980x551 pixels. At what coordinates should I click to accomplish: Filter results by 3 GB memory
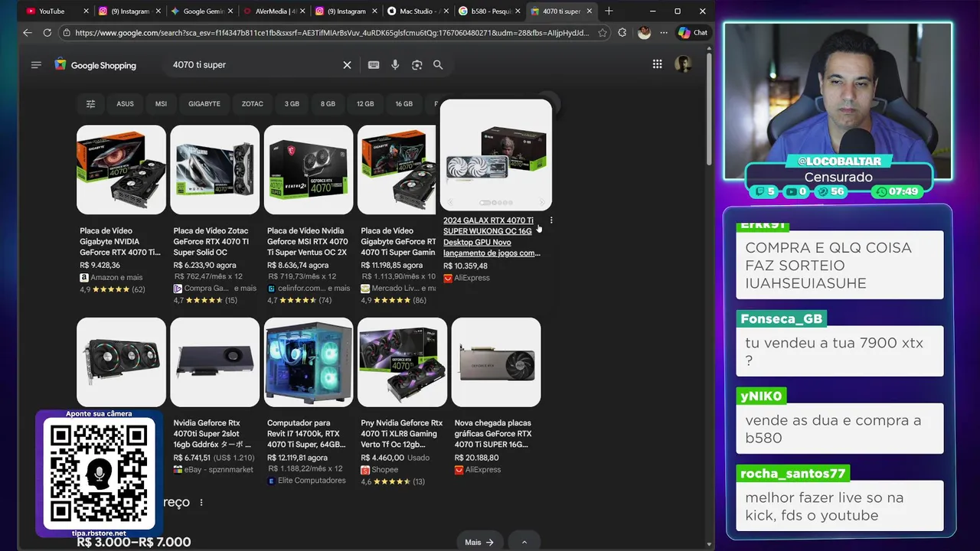click(292, 104)
